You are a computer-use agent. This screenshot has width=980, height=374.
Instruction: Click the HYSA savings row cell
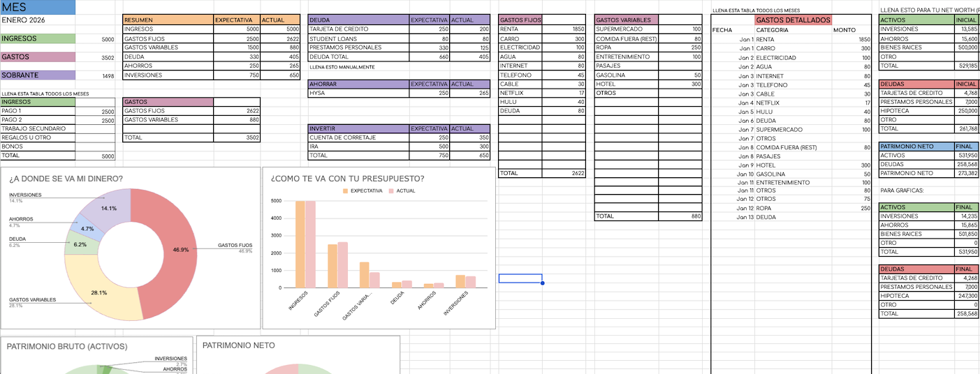click(x=358, y=93)
